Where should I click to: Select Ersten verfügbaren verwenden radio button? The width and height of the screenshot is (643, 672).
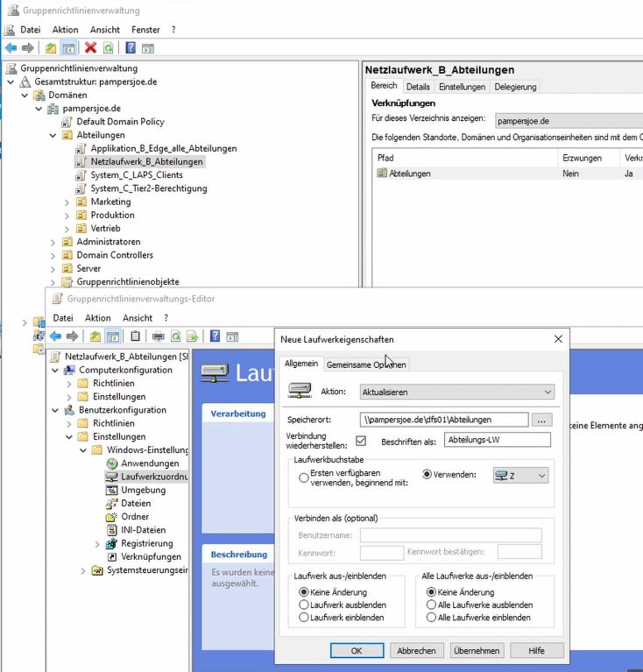pyautogui.click(x=304, y=477)
